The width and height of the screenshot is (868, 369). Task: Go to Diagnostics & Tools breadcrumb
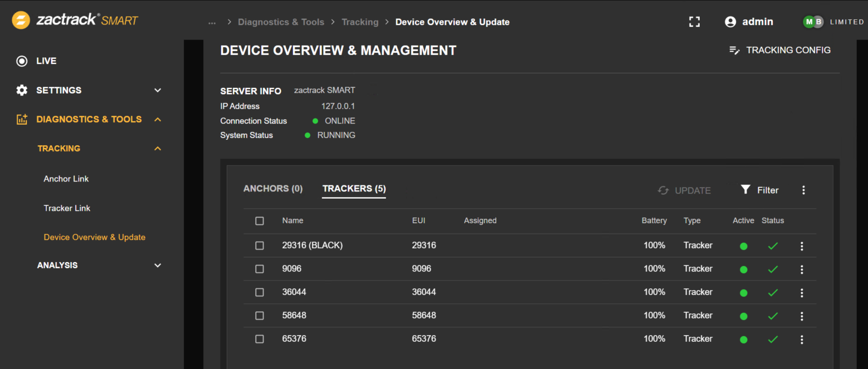point(281,22)
